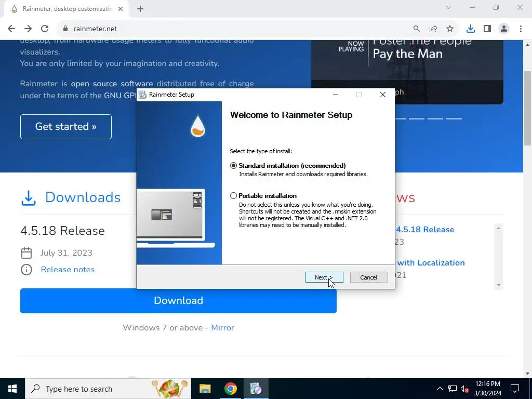Viewport: 532px width, 399px height.
Task: Open the muted volume tray icon
Action: pos(465,389)
